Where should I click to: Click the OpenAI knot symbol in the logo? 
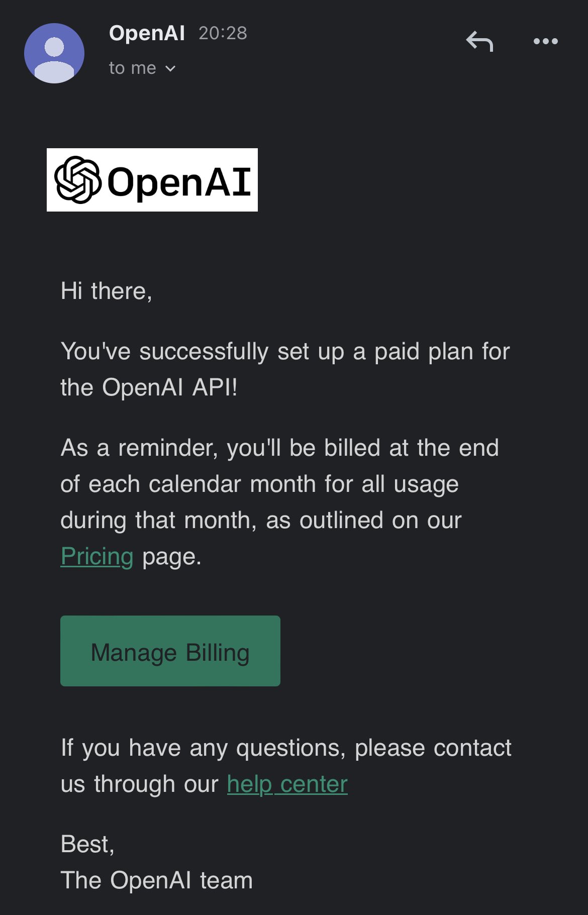pos(78,180)
